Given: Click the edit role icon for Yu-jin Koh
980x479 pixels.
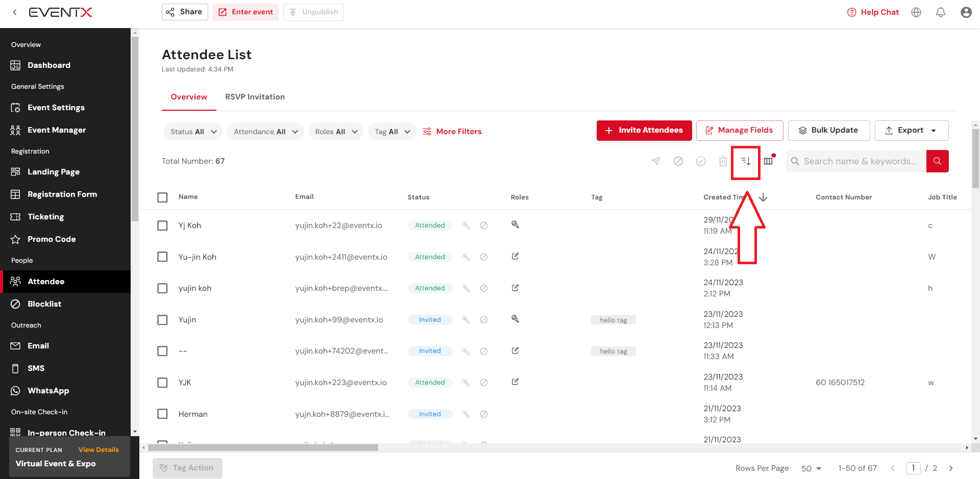Looking at the screenshot, I should 515,256.
